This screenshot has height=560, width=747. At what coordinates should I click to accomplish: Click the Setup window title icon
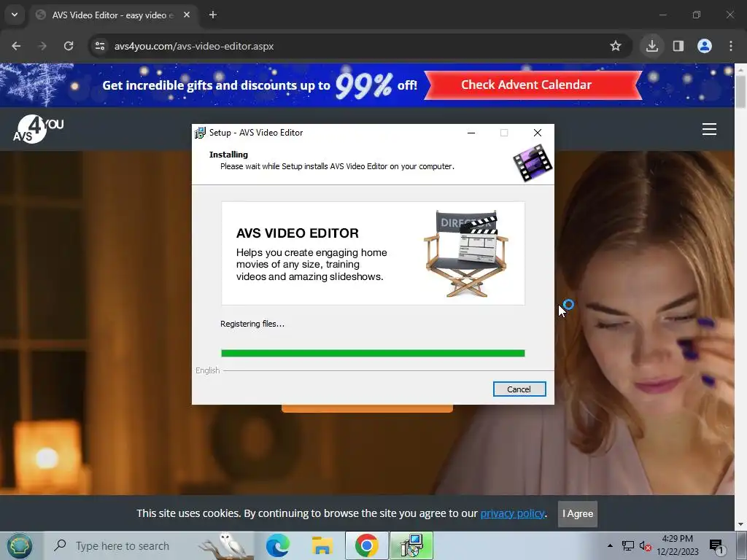tap(200, 133)
